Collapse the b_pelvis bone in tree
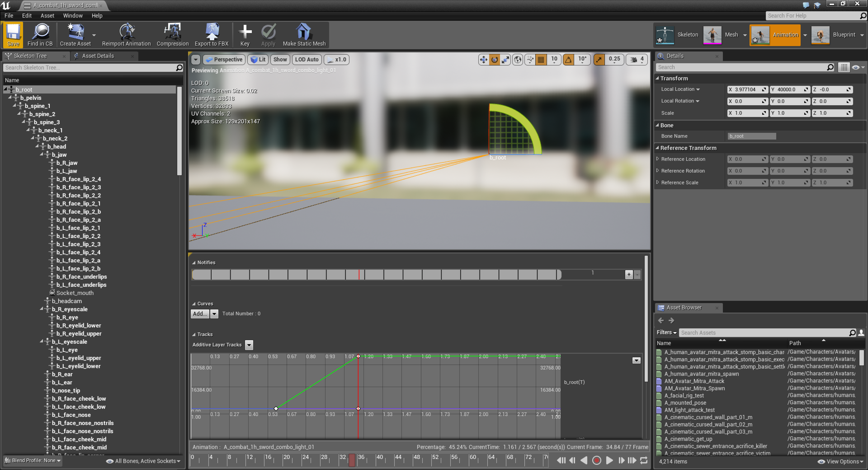The height and width of the screenshot is (470, 868). pos(10,97)
